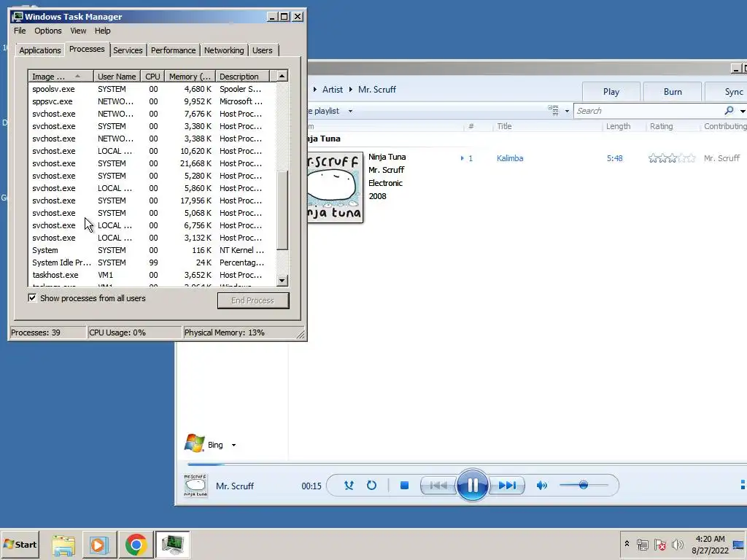Switch to the Applications tab
This screenshot has height=560, width=747.
click(40, 50)
